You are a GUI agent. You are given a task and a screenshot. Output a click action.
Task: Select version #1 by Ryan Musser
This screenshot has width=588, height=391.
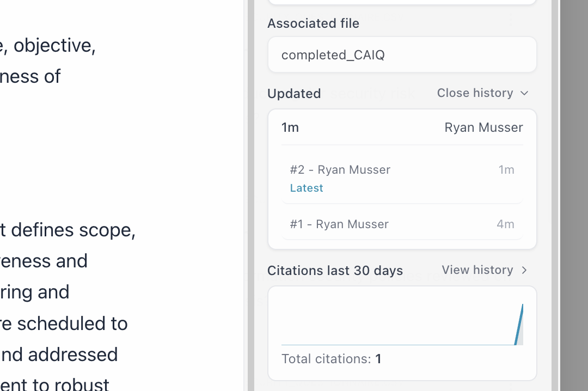coord(339,224)
